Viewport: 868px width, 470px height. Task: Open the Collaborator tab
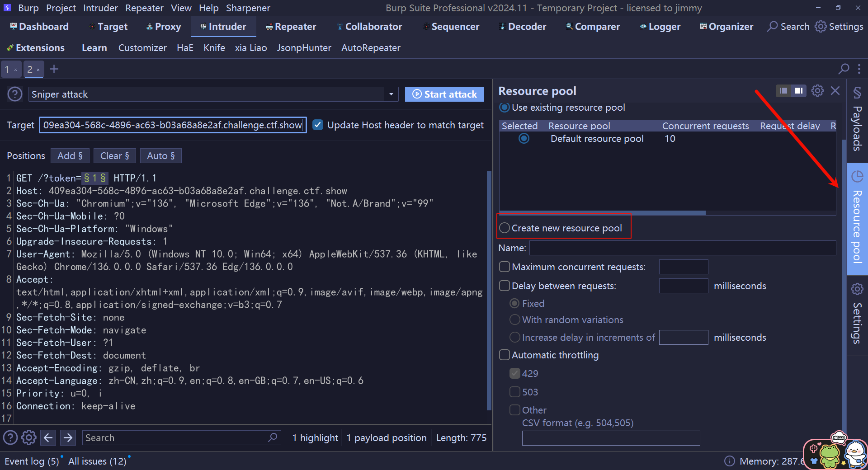point(369,27)
